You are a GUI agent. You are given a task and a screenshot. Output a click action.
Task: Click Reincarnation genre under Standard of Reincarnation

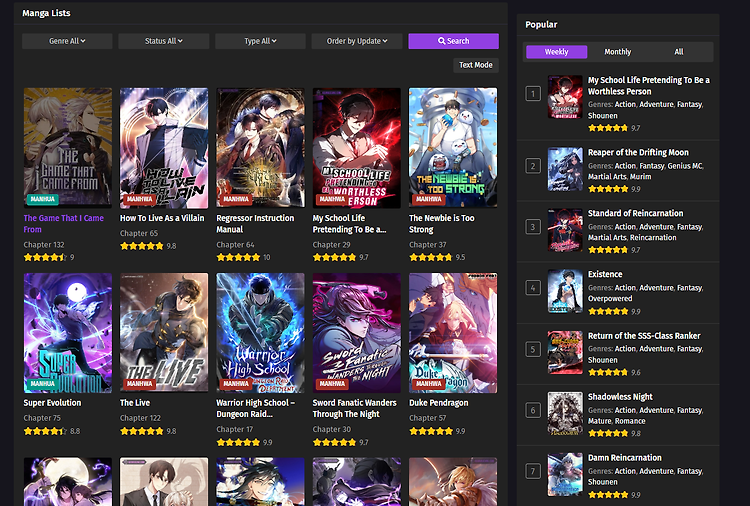[653, 238]
